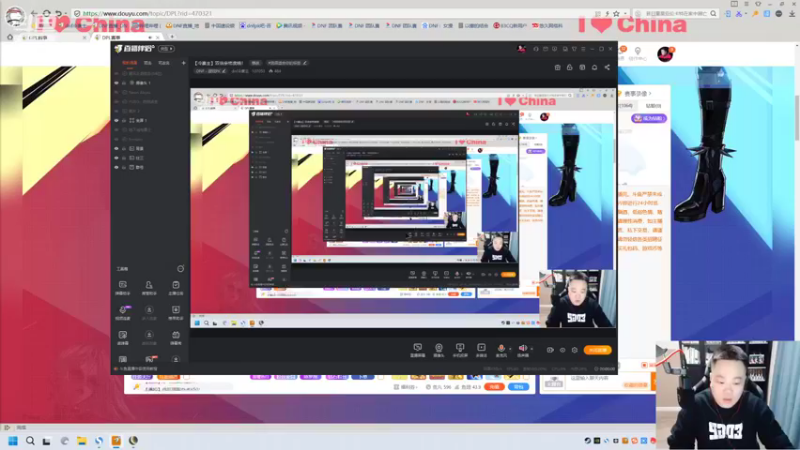This screenshot has height=450, width=800.
Task: Click the third bottom-bar source icon in front window
Action: pyautogui.click(x=460, y=349)
